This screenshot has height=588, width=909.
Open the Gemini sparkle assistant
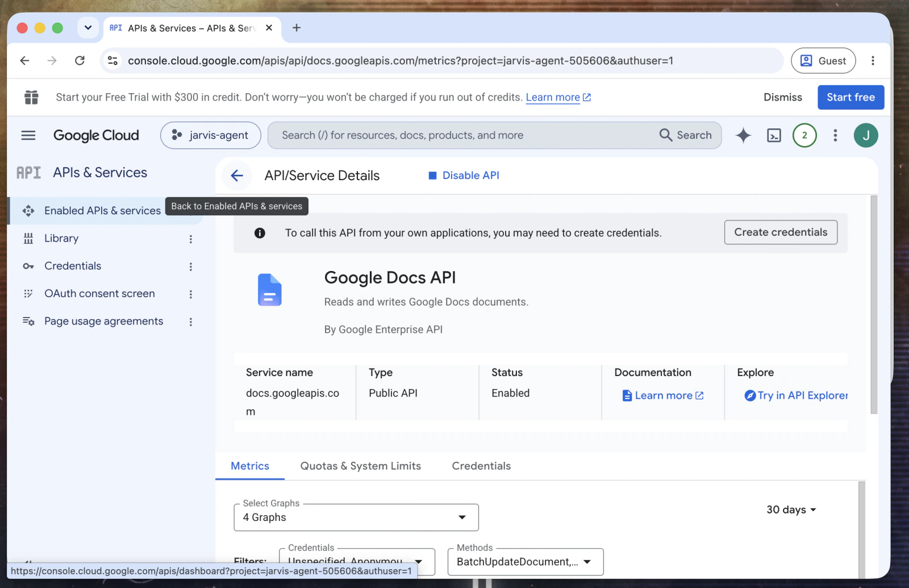click(743, 135)
